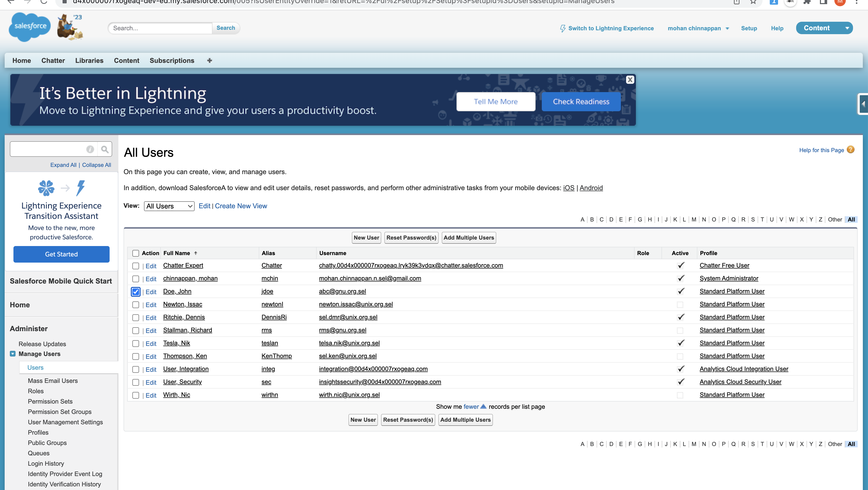Click the '23 mascot release logo
The width and height of the screenshot is (868, 490).
pos(70,27)
